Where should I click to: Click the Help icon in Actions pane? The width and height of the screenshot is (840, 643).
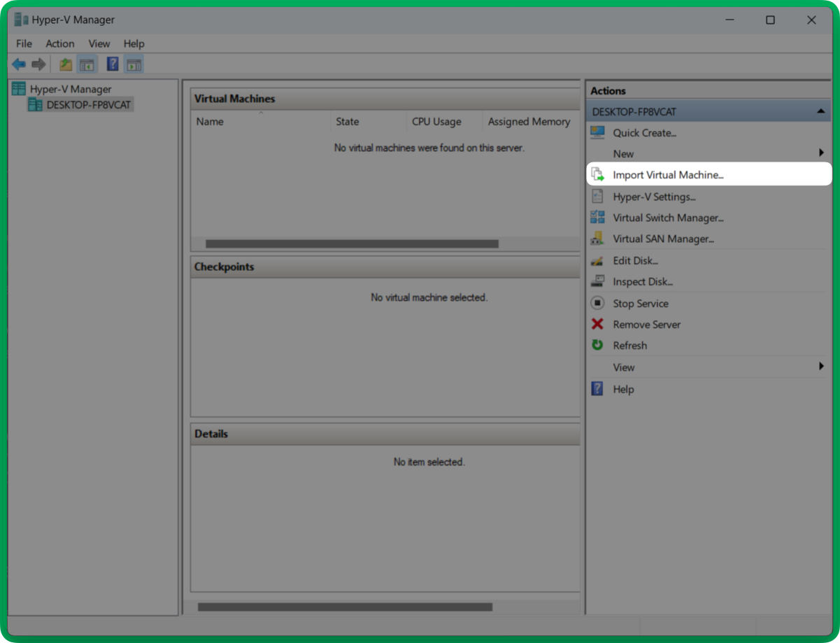(597, 388)
